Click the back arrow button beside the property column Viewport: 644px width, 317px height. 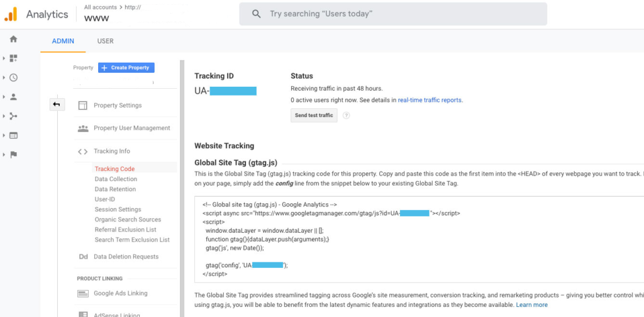click(x=57, y=104)
